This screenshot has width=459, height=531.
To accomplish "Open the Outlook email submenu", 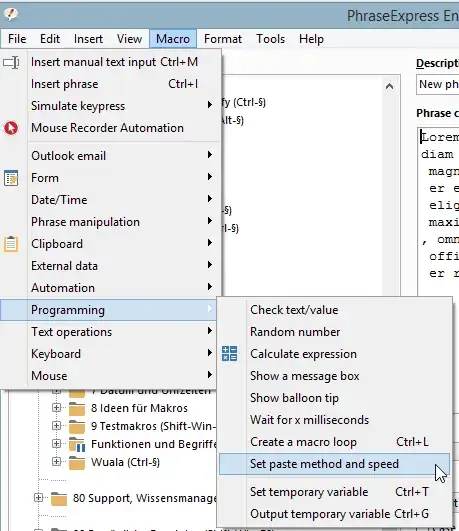I will 111,156.
